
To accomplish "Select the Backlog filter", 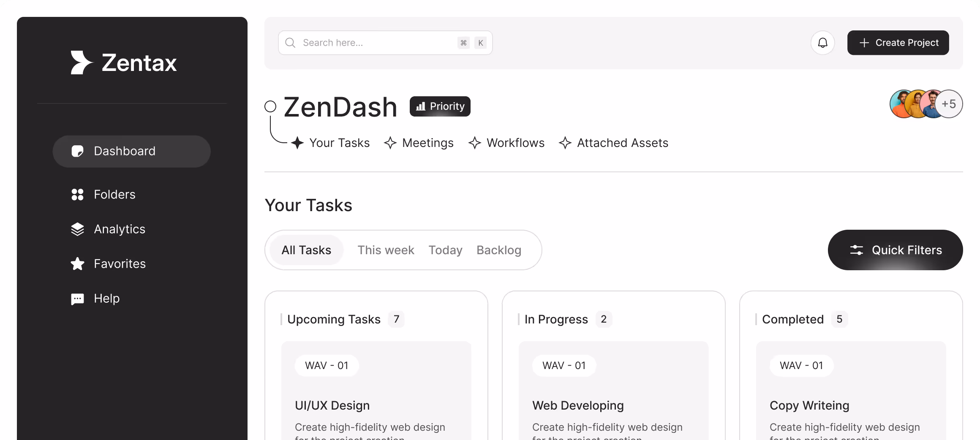I will (498, 250).
